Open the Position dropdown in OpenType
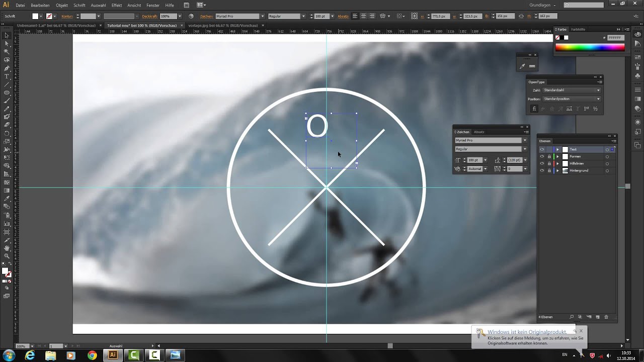This screenshot has height=362, width=644. (572, 99)
